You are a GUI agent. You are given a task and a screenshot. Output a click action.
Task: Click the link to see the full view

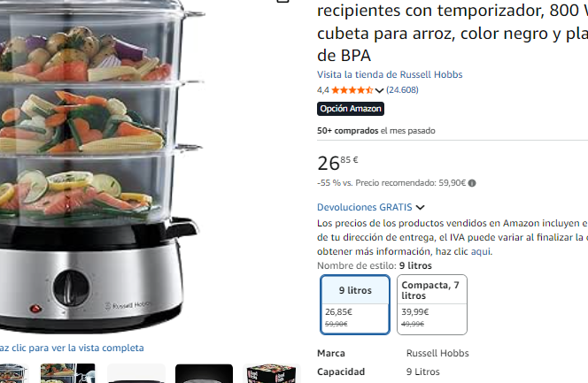pos(72,348)
